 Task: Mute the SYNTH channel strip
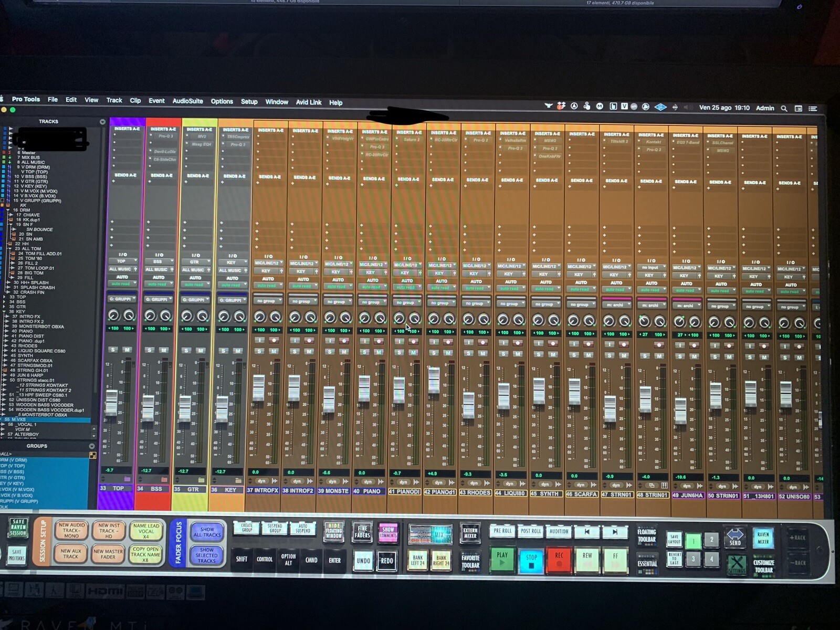click(x=553, y=353)
